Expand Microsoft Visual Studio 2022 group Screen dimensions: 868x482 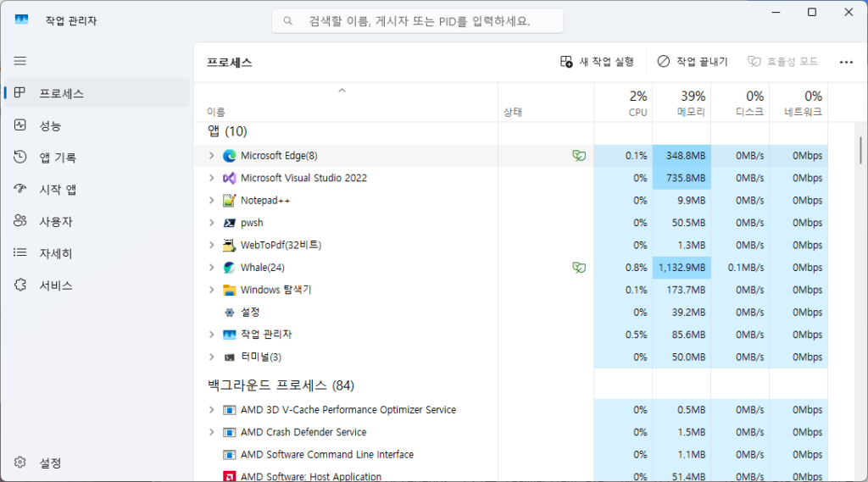coord(211,178)
